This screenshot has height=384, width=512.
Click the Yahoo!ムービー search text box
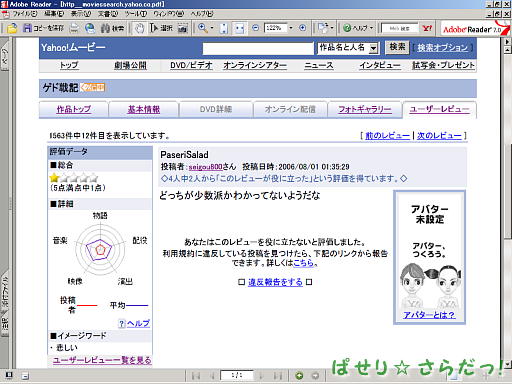258,48
